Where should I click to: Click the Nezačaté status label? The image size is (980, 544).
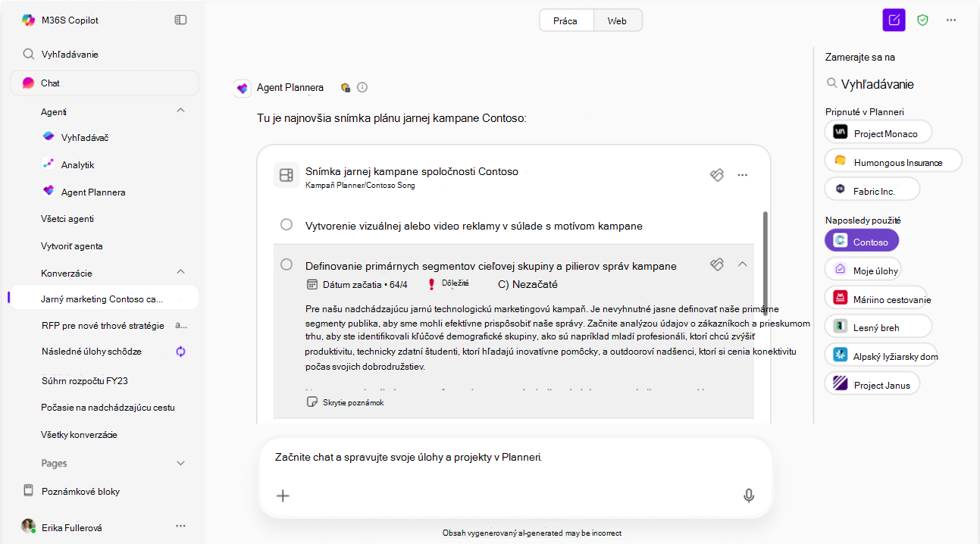coord(528,285)
